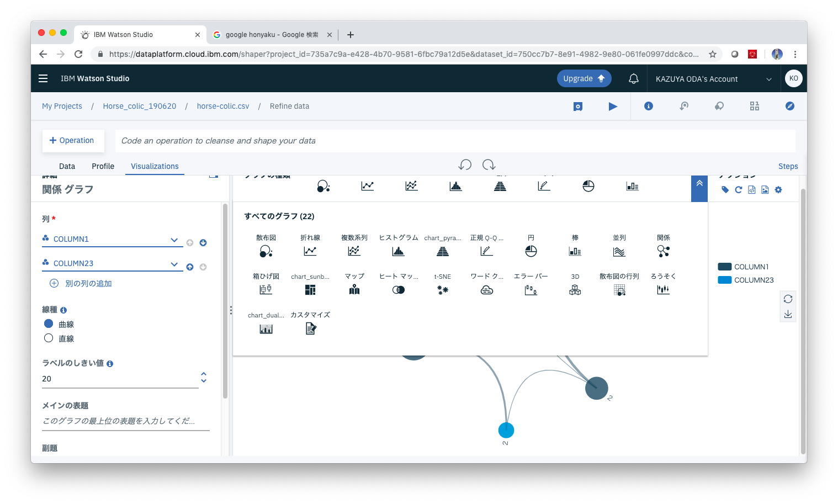Download the chart as an image
This screenshot has width=838, height=504.
tap(765, 189)
